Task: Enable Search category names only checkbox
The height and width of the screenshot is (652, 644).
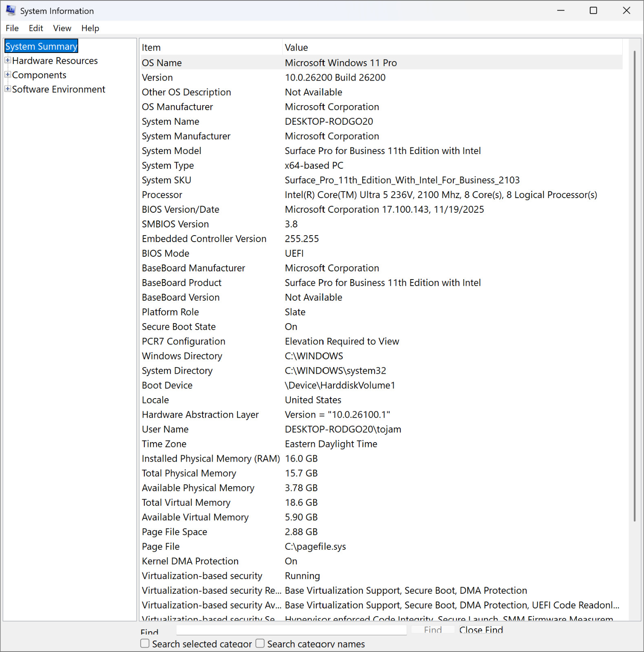Action: (x=260, y=643)
